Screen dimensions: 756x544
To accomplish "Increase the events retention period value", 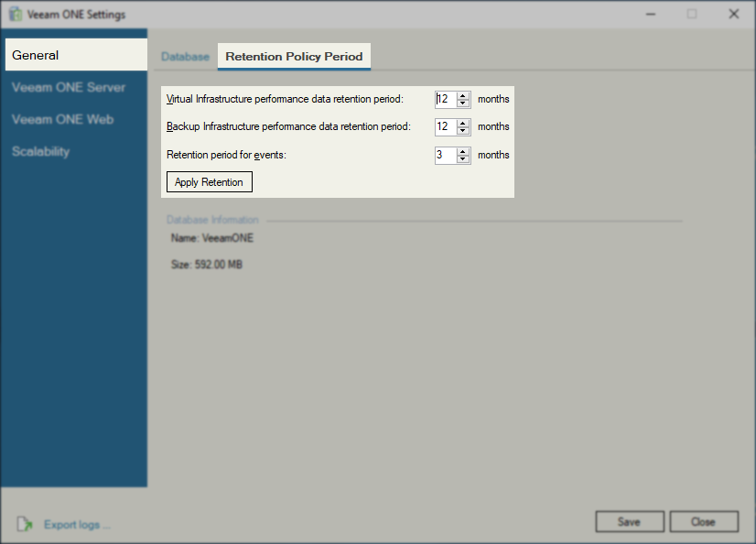I will coord(463,151).
